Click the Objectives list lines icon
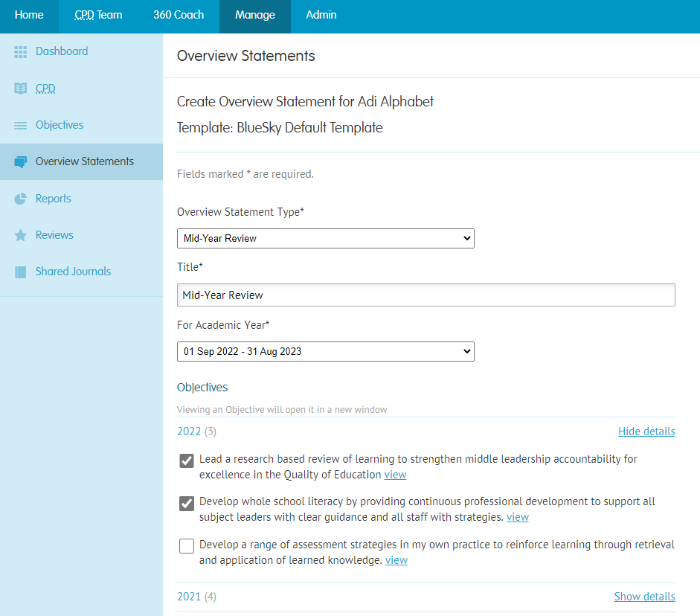Image resolution: width=700 pixels, height=616 pixels. [x=21, y=126]
